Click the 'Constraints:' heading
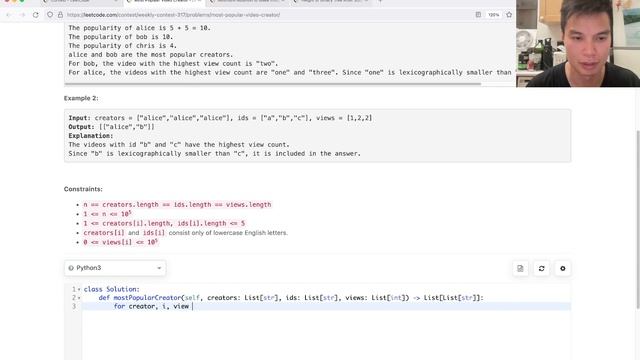 pyautogui.click(x=83, y=189)
